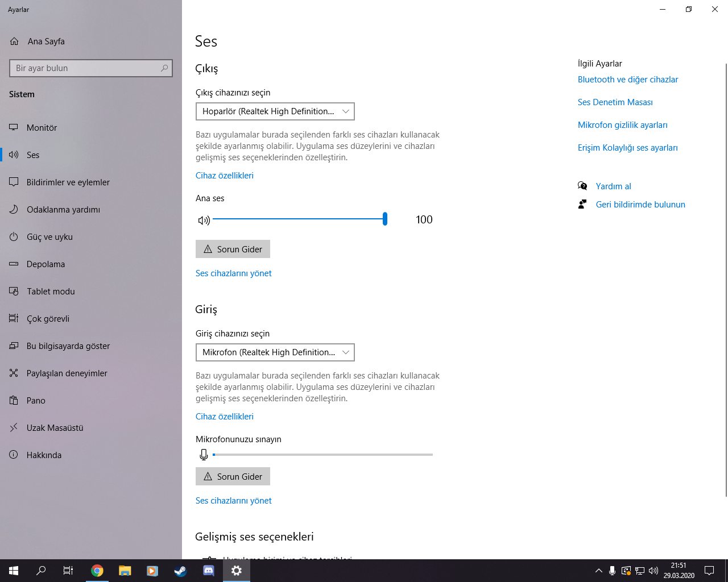Mute master volume via speaker icon
The width and height of the screenshot is (728, 582).
[204, 220]
